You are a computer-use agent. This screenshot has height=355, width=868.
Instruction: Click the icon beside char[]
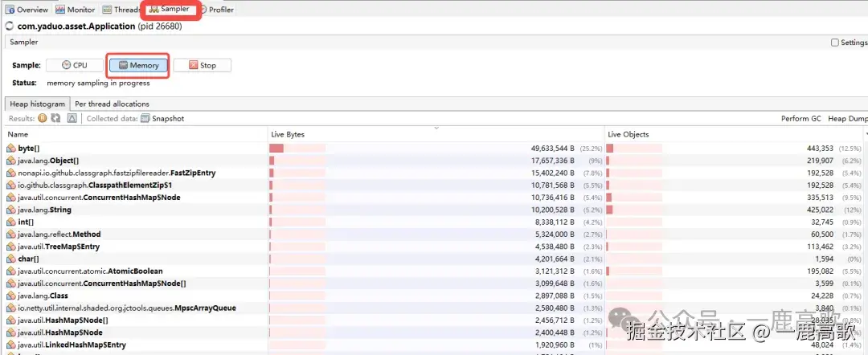pos(11,259)
